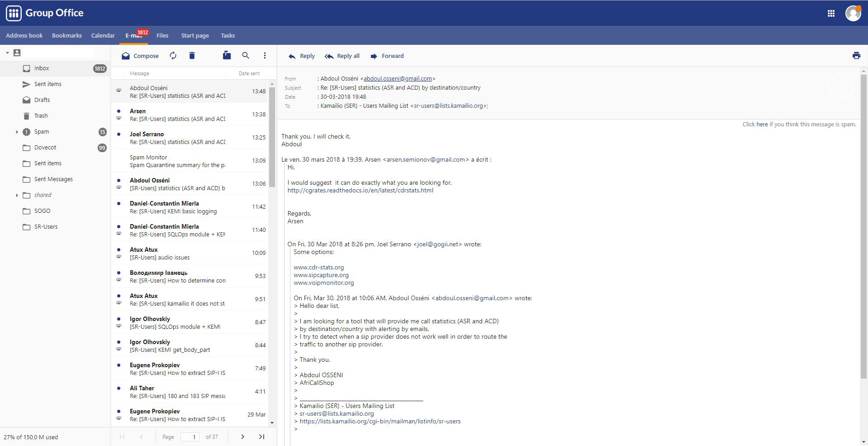This screenshot has height=446, width=868.
Task: Switch to Files tab
Action: 162,35
